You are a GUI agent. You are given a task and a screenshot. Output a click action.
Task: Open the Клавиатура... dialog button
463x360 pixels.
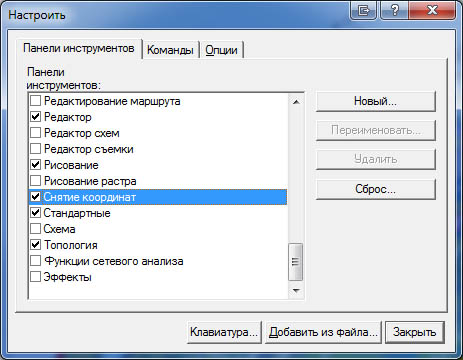tap(224, 332)
